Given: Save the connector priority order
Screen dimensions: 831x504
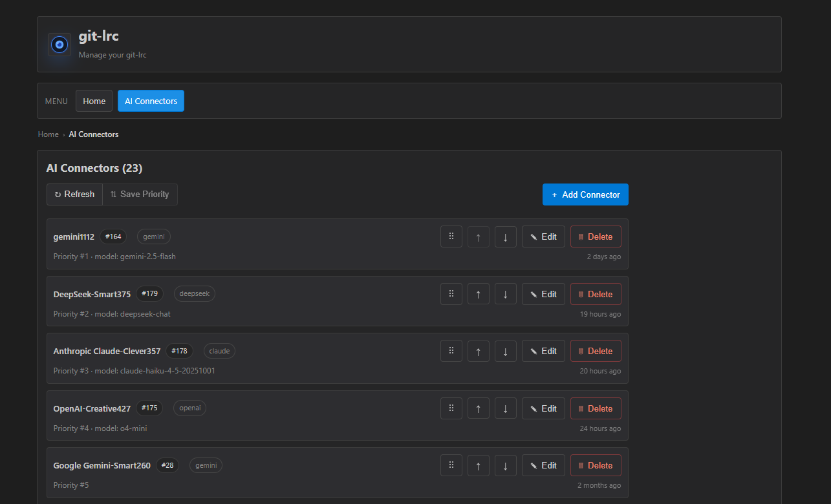Looking at the screenshot, I should [x=140, y=194].
